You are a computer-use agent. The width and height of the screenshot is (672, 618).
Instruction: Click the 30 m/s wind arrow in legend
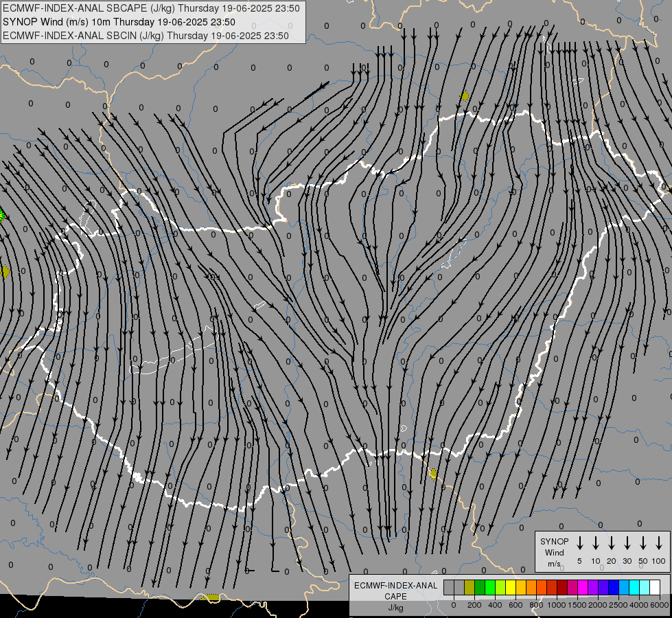tap(627, 542)
